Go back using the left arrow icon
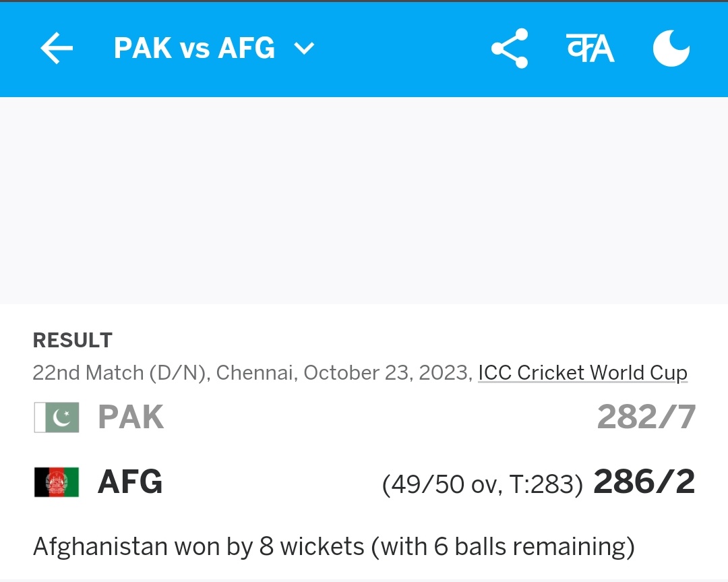Image resolution: width=728 pixels, height=582 pixels. click(x=57, y=48)
